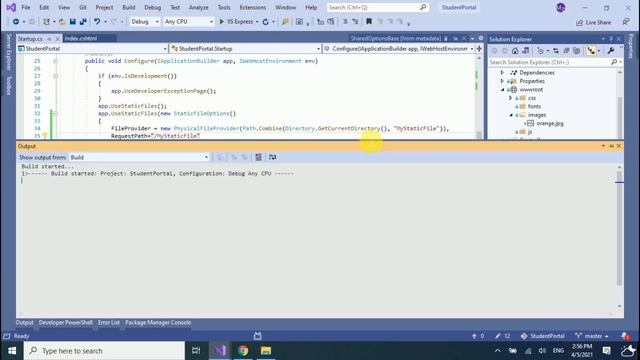Click the Live Share icon

click(593, 22)
